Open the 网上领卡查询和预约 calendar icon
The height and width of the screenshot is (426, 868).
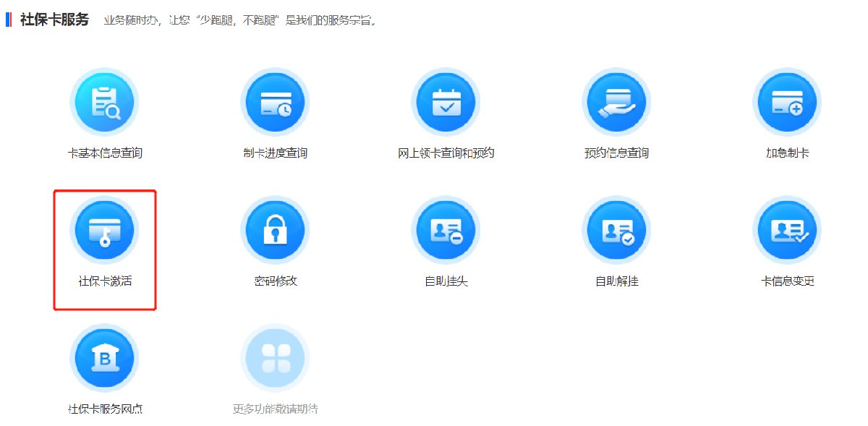point(446,102)
